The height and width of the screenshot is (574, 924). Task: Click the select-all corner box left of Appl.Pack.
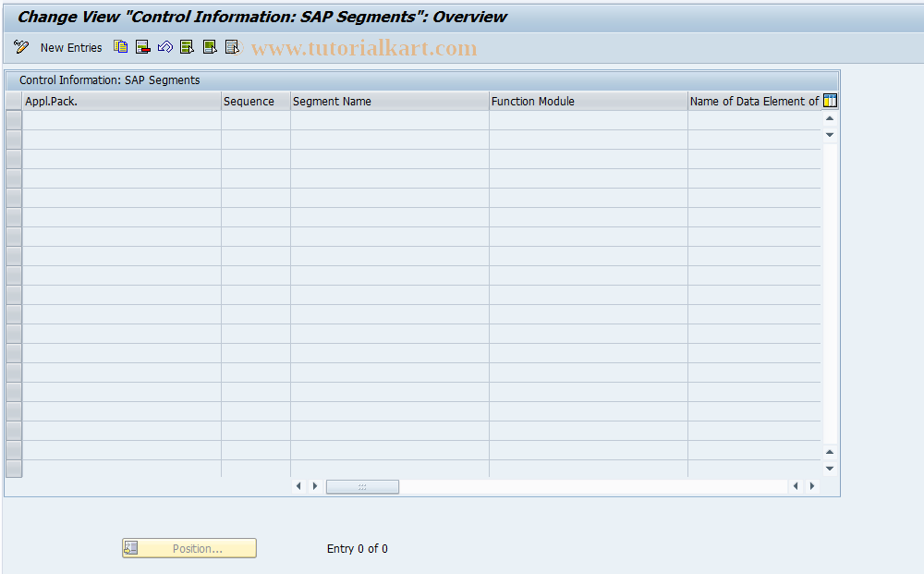point(14,102)
